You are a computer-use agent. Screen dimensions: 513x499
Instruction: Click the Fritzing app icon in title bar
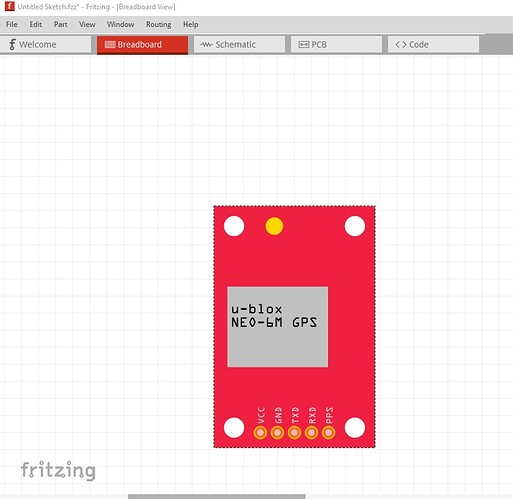[x=9, y=6]
